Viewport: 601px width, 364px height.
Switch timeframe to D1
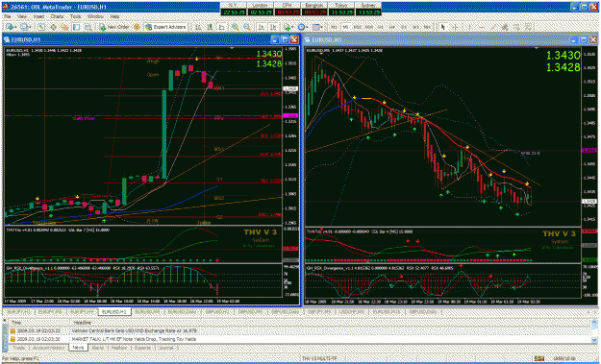pos(404,27)
